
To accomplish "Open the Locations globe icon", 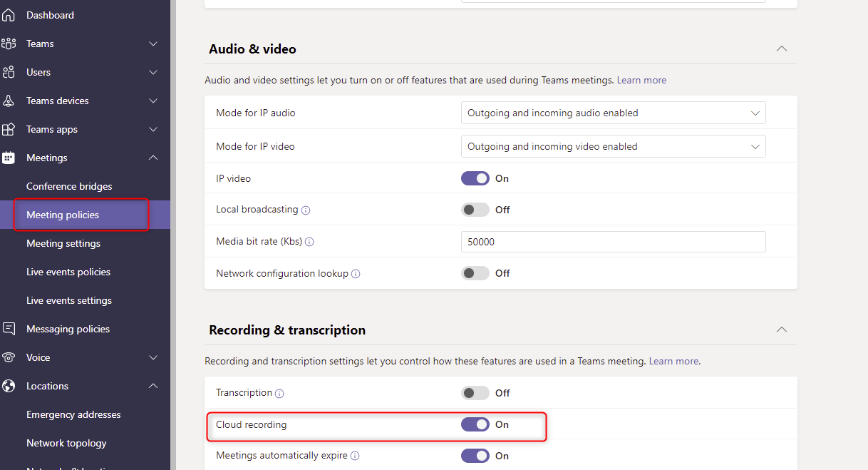I will [9, 386].
